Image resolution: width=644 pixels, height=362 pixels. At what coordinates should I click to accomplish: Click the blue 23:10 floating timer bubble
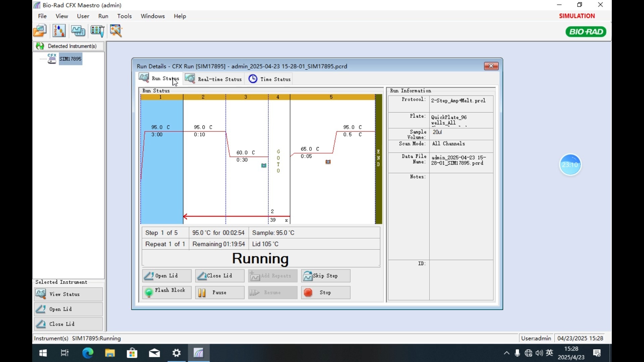(x=570, y=165)
